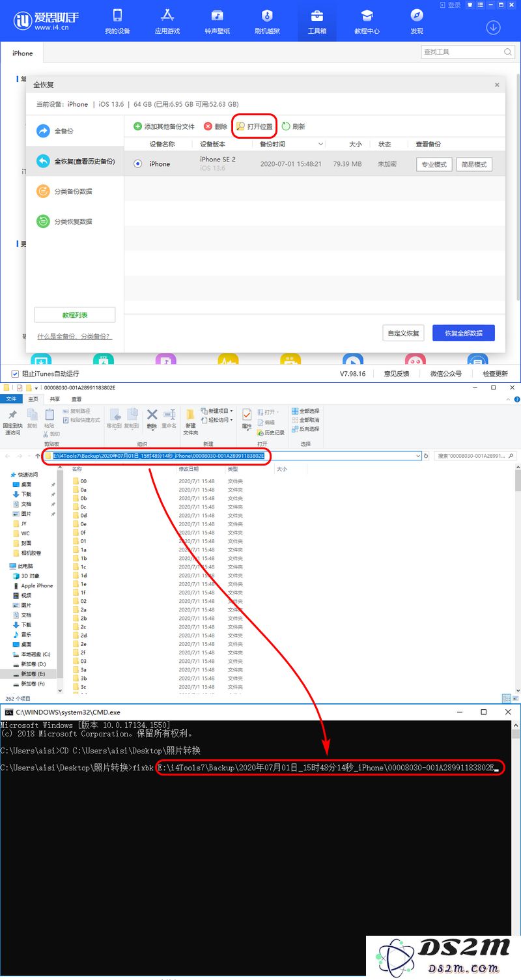Select 全恢复(查看历史备份) in the sidebar

[x=75, y=161]
